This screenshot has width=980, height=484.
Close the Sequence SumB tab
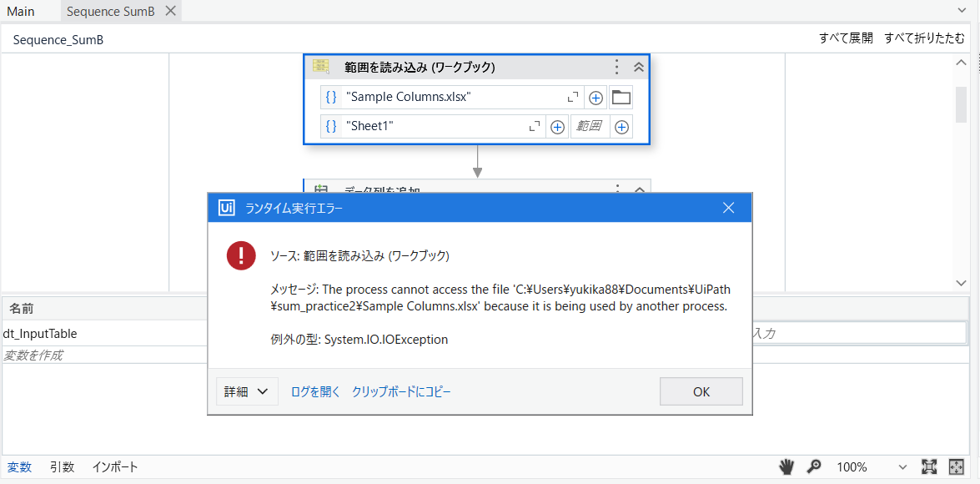tap(171, 11)
